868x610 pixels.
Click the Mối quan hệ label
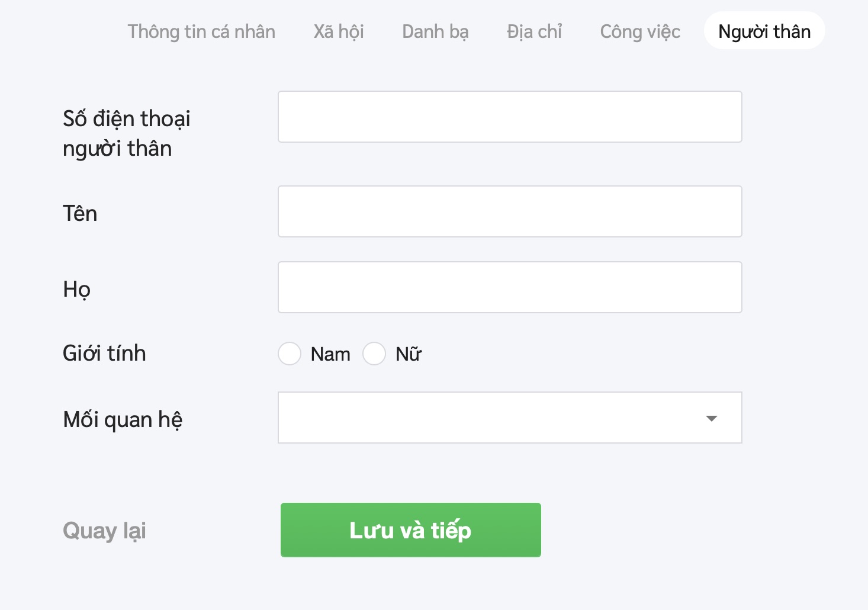point(123,419)
